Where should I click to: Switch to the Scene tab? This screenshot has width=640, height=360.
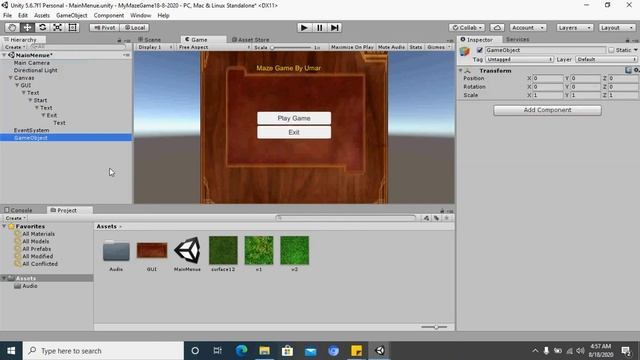149,40
